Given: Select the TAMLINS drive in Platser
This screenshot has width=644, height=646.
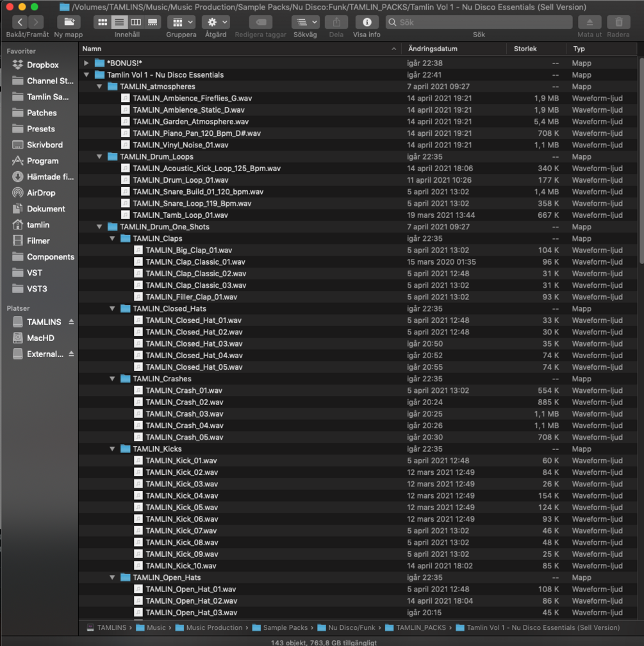Looking at the screenshot, I should click(37, 322).
